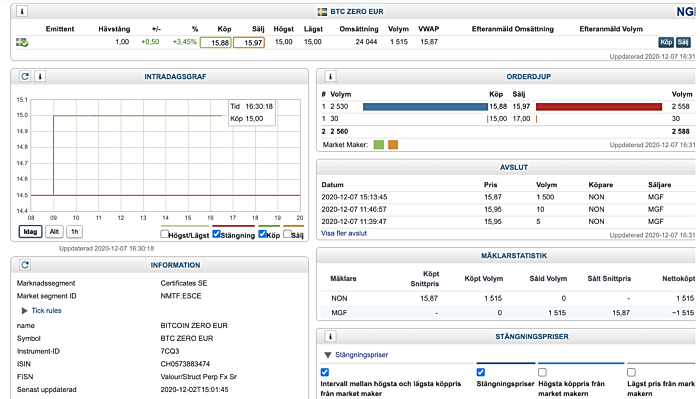Select the Allt chart range button
700x399 pixels.
[x=54, y=232]
